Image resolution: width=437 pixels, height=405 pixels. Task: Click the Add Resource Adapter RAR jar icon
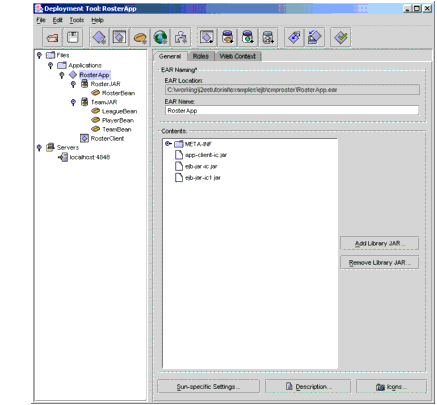click(x=268, y=37)
